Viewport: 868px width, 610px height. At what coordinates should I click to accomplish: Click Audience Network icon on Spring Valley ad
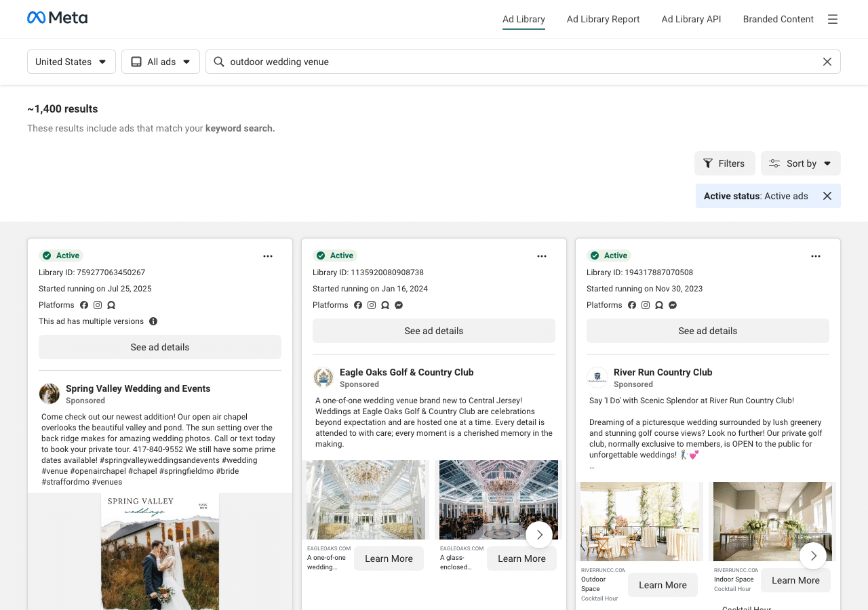111,305
